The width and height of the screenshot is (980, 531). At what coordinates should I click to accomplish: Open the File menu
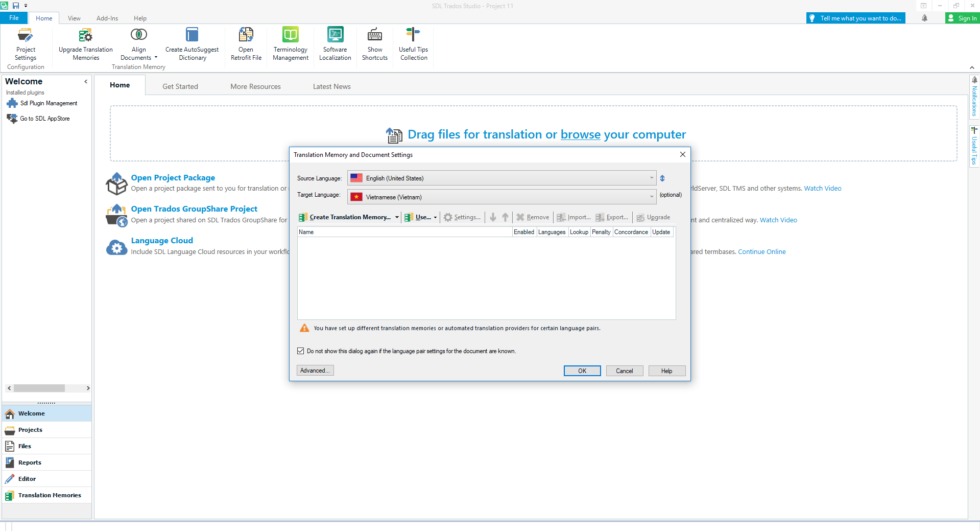[14, 18]
